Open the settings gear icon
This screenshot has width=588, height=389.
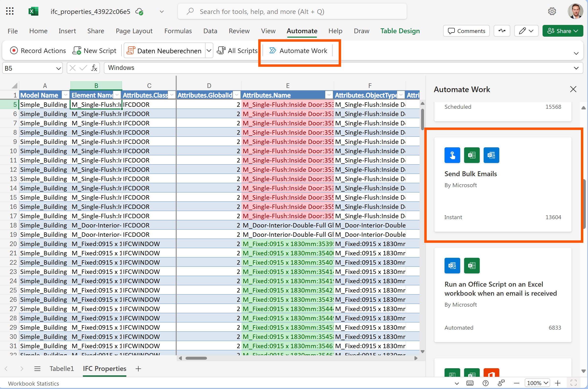point(552,11)
